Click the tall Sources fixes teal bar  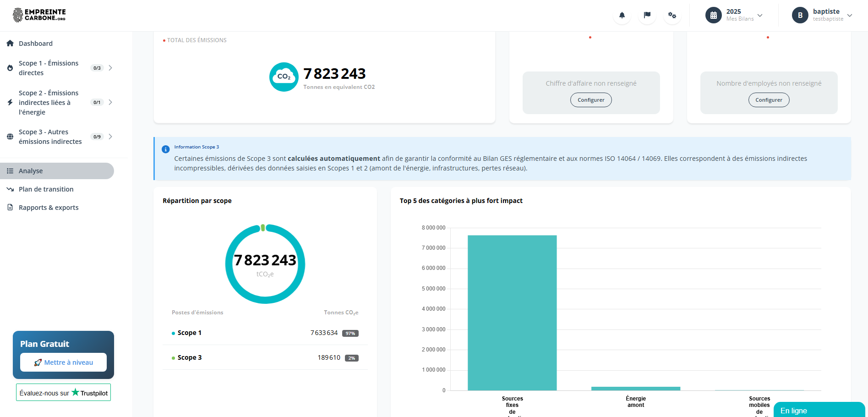(x=512, y=313)
